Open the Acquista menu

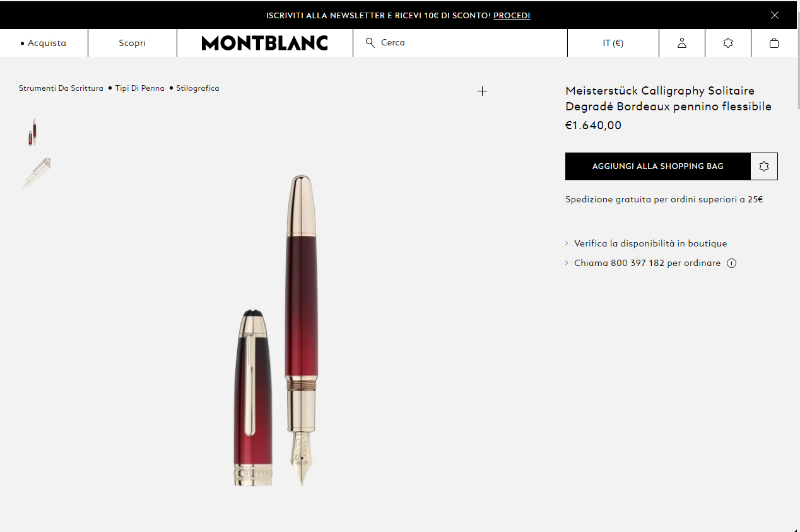pyautogui.click(x=44, y=43)
